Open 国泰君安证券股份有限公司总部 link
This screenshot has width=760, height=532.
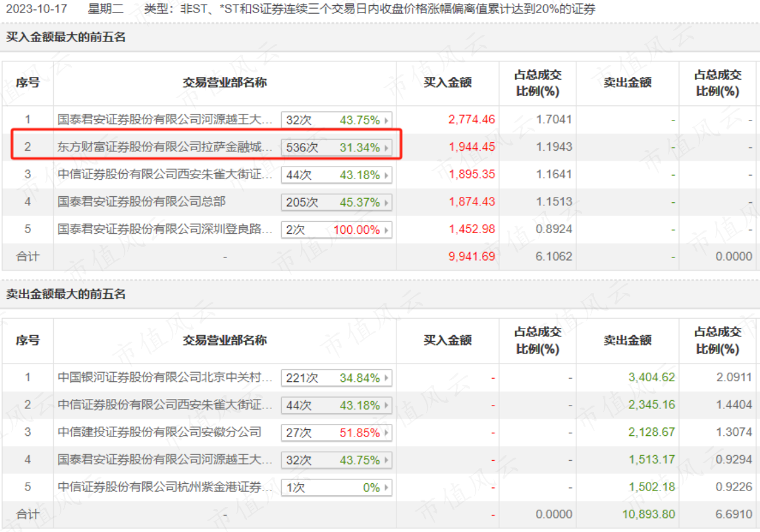coord(142,201)
